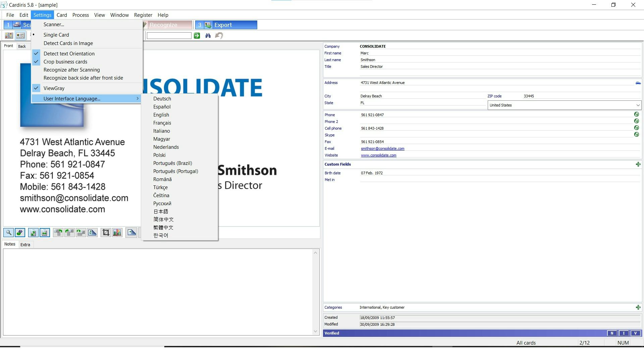The width and height of the screenshot is (644, 354).
Task: Click the Birth date value 07 Feb. 1972
Action: pyautogui.click(x=372, y=173)
